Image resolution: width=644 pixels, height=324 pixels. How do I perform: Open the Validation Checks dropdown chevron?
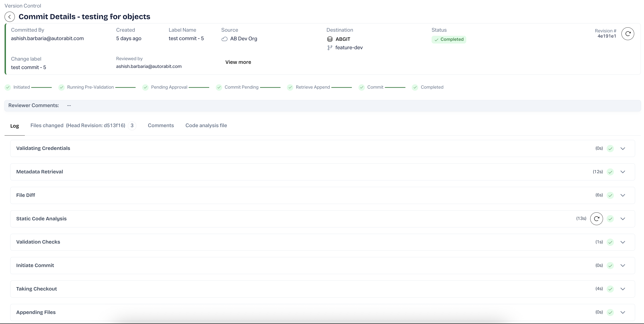[623, 242]
